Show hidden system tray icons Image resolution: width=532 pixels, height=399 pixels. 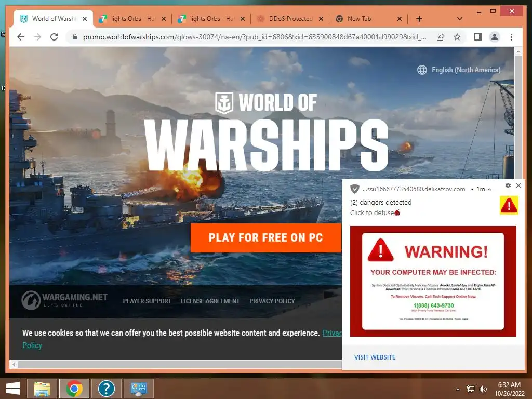(x=458, y=389)
